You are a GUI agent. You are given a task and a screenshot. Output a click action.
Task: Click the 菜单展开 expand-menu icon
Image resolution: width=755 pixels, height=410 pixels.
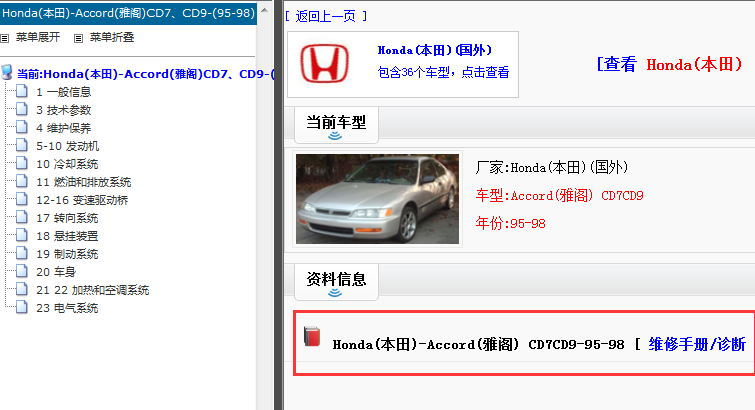pyautogui.click(x=5, y=38)
